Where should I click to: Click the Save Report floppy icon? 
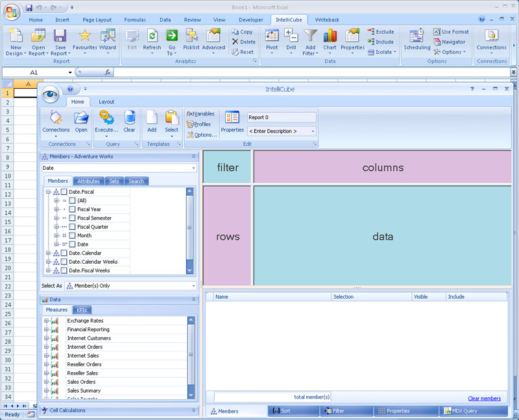[x=60, y=36]
